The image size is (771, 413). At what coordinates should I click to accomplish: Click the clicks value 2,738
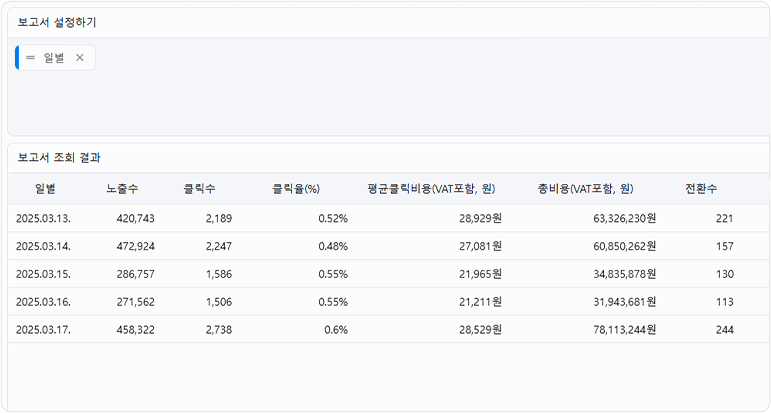(219, 330)
